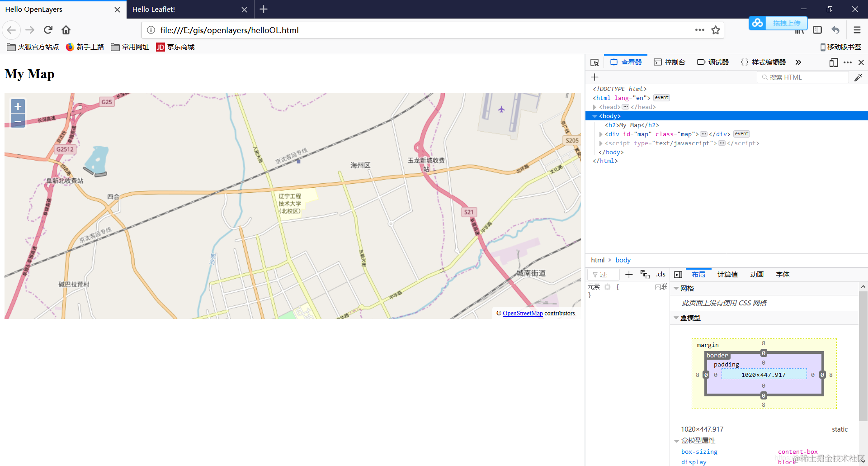Activate the element picker tool
868x466 pixels.
[x=594, y=62]
